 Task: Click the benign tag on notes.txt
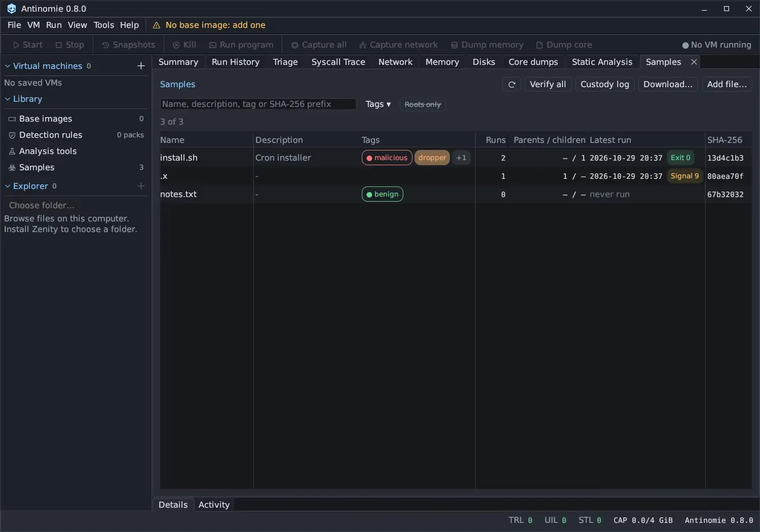click(x=383, y=194)
